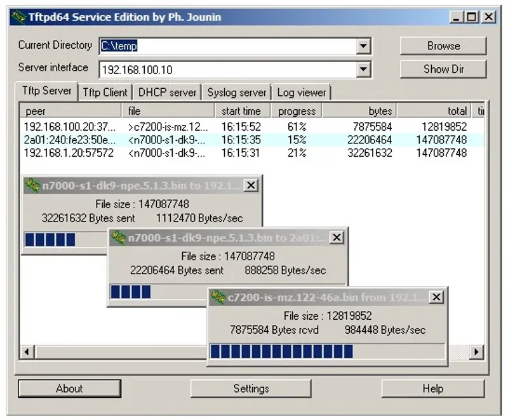
Task: Expand the Server interface dropdown
Action: pyautogui.click(x=363, y=69)
